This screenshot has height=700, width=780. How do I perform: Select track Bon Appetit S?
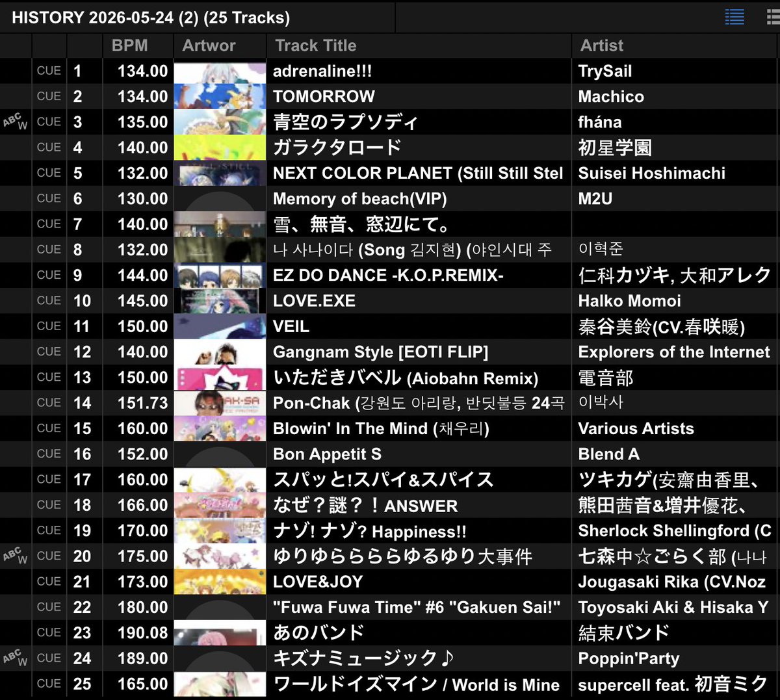click(327, 454)
